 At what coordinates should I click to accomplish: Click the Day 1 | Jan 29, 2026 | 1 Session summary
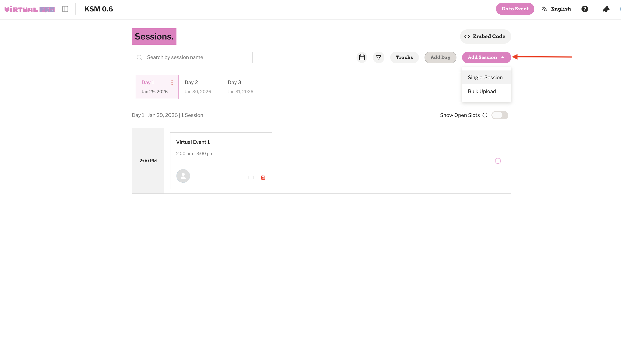(x=167, y=115)
